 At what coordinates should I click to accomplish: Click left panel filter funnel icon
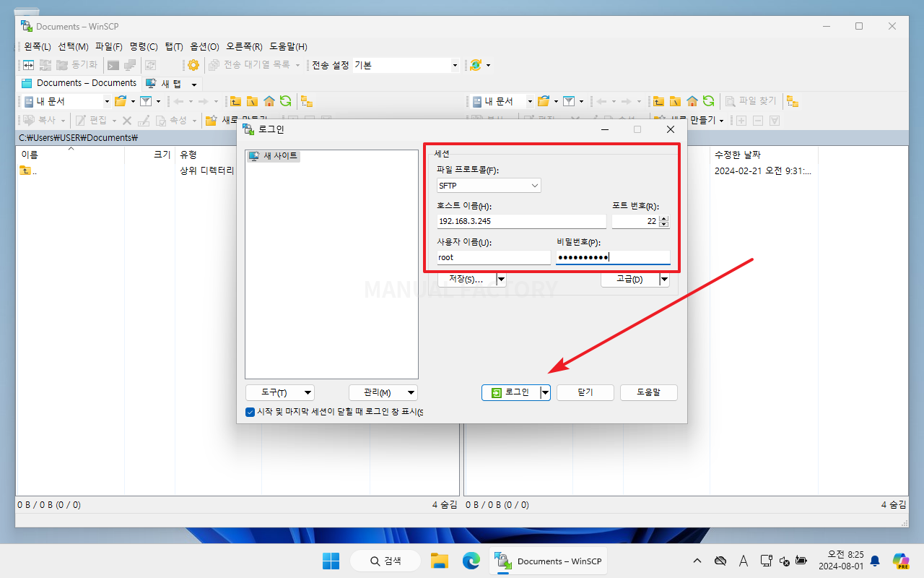tap(145, 101)
